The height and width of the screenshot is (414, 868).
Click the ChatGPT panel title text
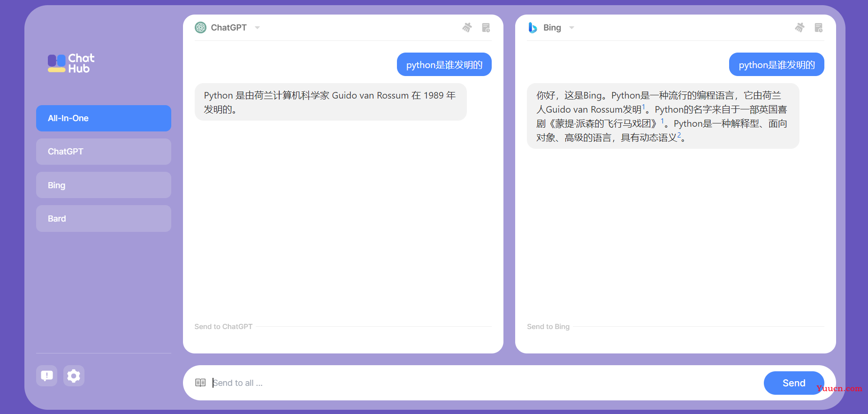[228, 28]
